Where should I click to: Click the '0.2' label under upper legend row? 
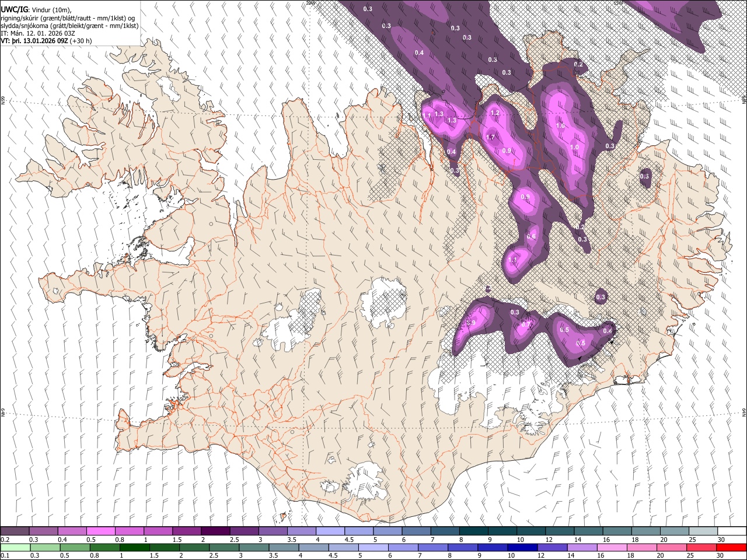pyautogui.click(x=5, y=540)
